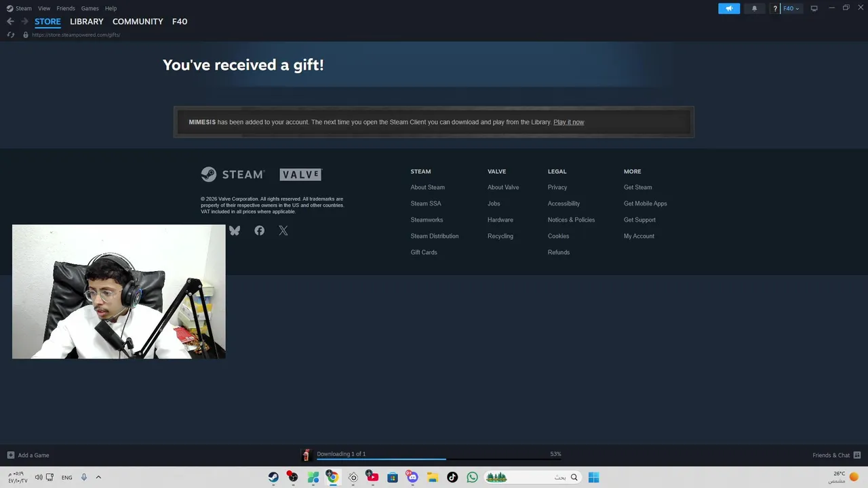Open YouTube app from the taskbar
Viewport: 868px width, 488px height.
[x=372, y=477]
